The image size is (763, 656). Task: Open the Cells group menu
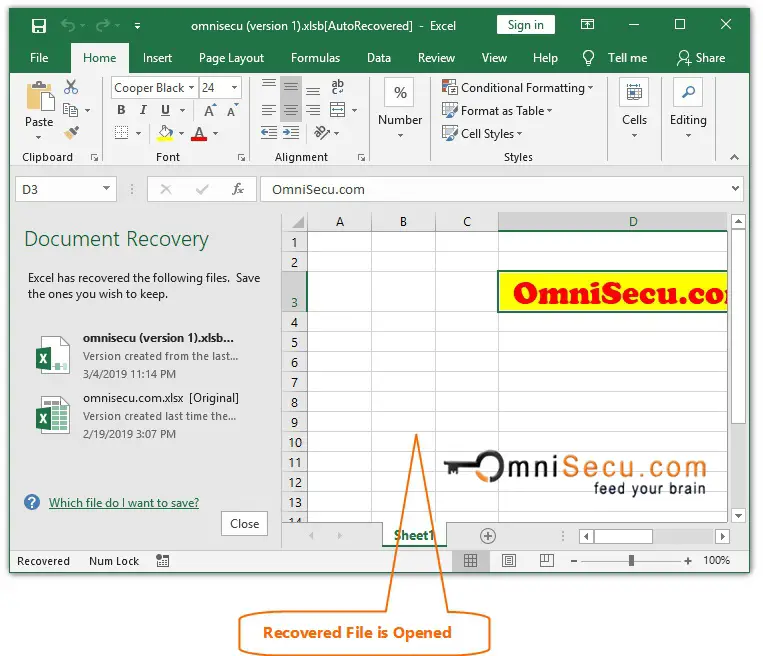(634, 108)
